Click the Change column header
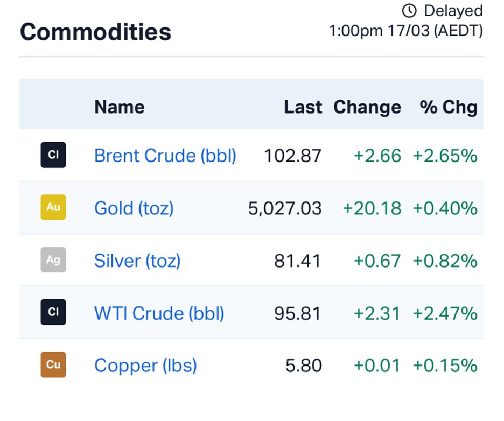This screenshot has width=504, height=421. click(367, 107)
